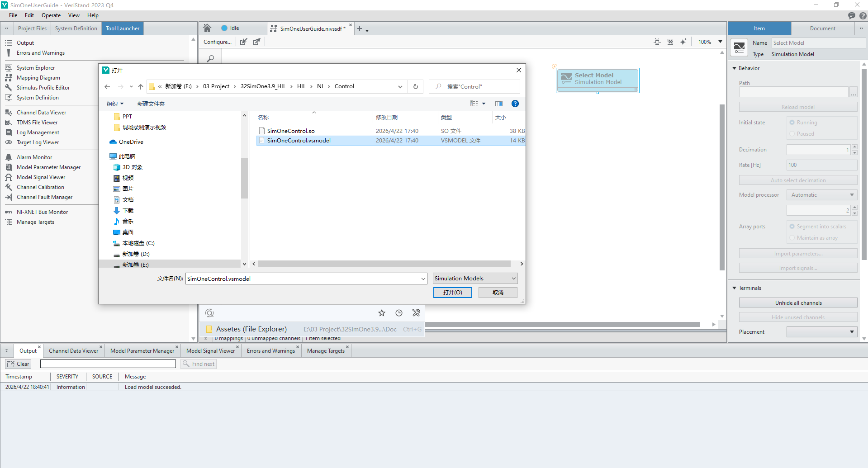Launch Channel Calibration tool
Viewport: 868px width, 468px height.
coord(40,187)
